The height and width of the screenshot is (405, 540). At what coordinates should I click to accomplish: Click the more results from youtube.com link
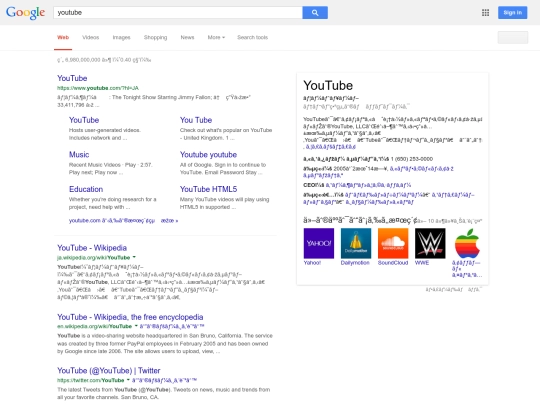coord(123,220)
